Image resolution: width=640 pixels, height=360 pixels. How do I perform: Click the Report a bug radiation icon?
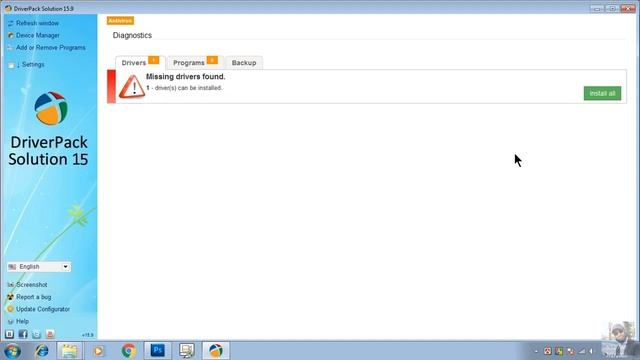[11, 297]
